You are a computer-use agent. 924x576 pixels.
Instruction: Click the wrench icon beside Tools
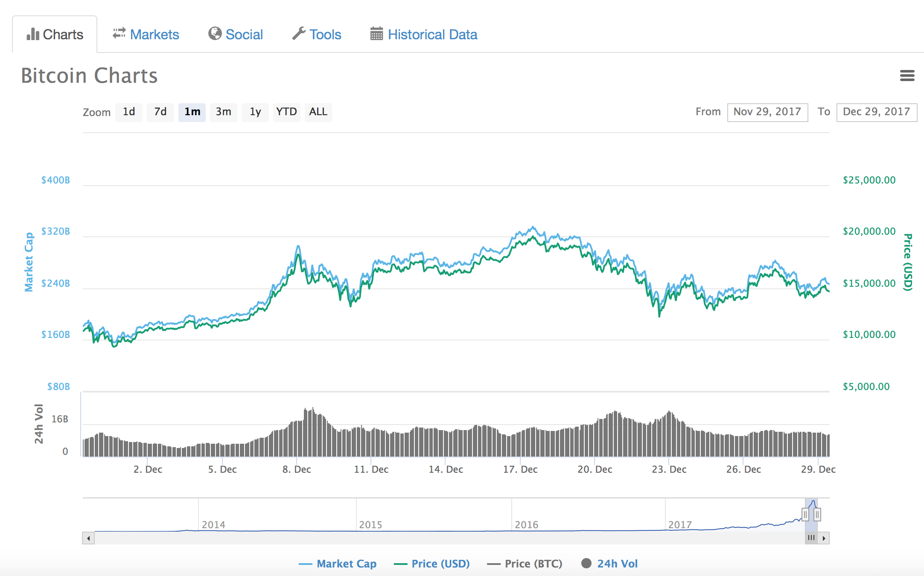(x=299, y=33)
